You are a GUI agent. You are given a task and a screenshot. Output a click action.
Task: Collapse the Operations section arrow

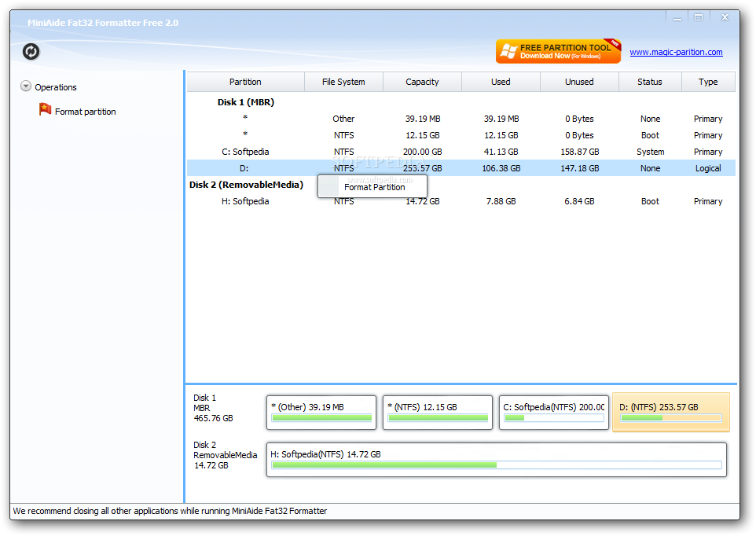(x=26, y=86)
